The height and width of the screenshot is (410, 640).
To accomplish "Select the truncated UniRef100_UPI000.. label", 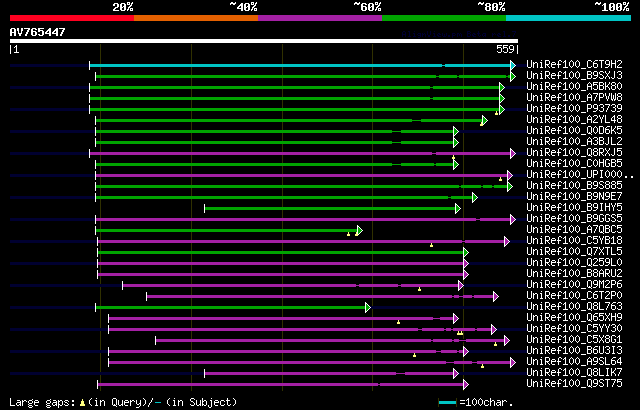I will [580, 174].
